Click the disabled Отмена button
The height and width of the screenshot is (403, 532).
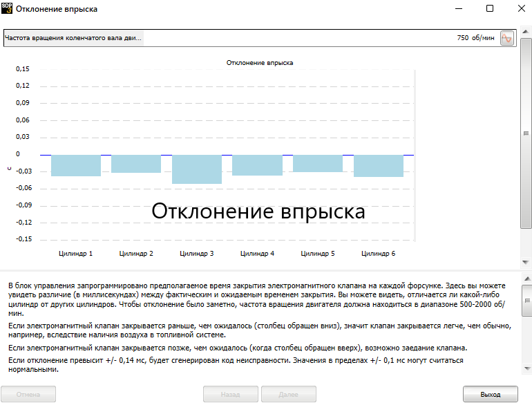[x=28, y=394]
